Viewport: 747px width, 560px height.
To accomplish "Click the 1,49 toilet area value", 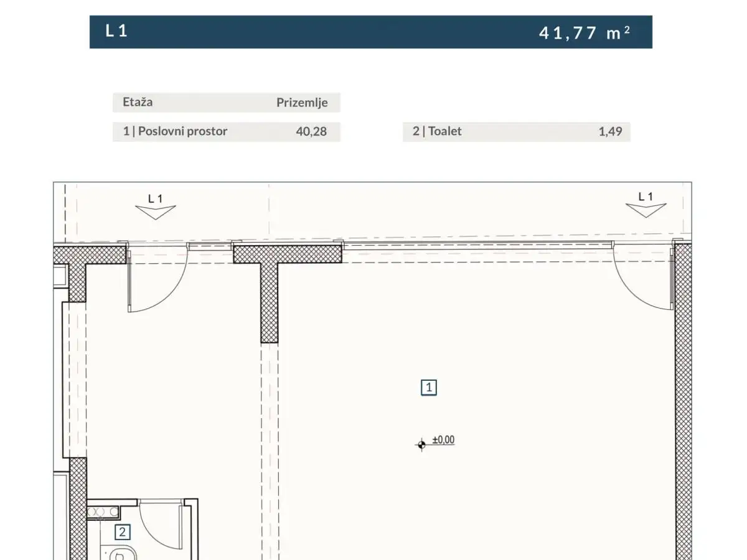I will coord(610,131).
